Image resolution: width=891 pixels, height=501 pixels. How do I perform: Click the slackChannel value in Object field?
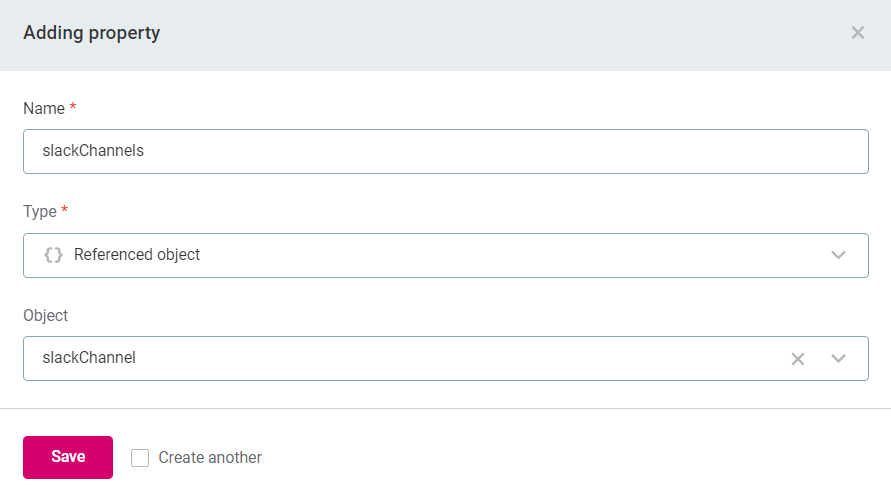(89, 358)
